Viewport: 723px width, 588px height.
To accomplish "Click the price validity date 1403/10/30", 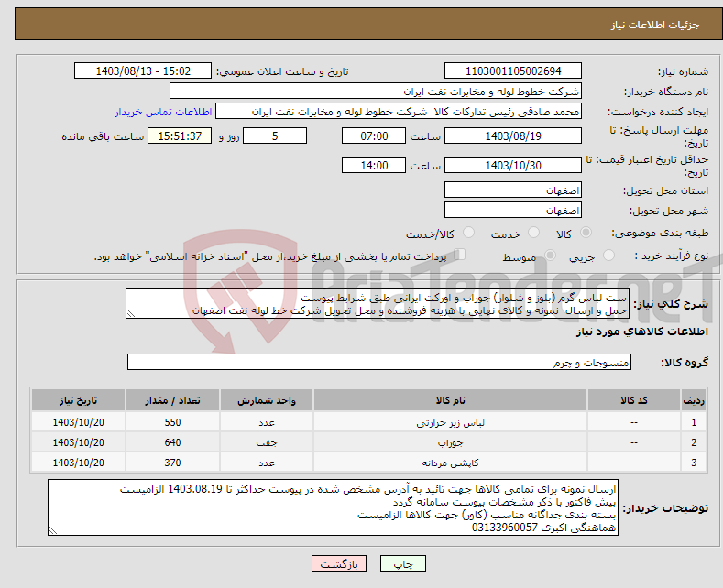I will 513,165.
